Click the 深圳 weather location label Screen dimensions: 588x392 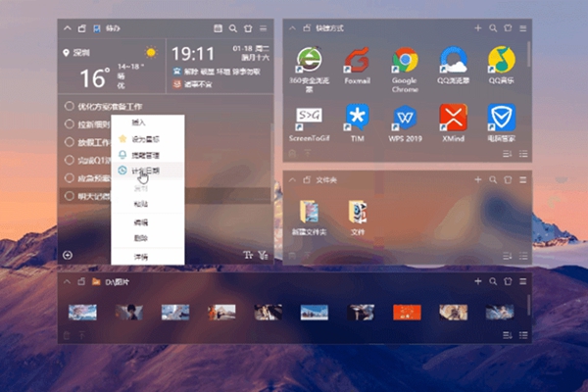pos(80,52)
